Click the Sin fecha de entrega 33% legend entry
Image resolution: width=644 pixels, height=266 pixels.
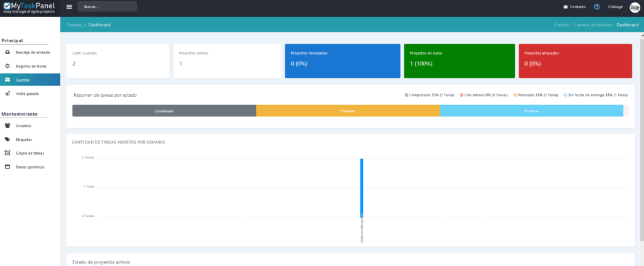tap(596, 95)
